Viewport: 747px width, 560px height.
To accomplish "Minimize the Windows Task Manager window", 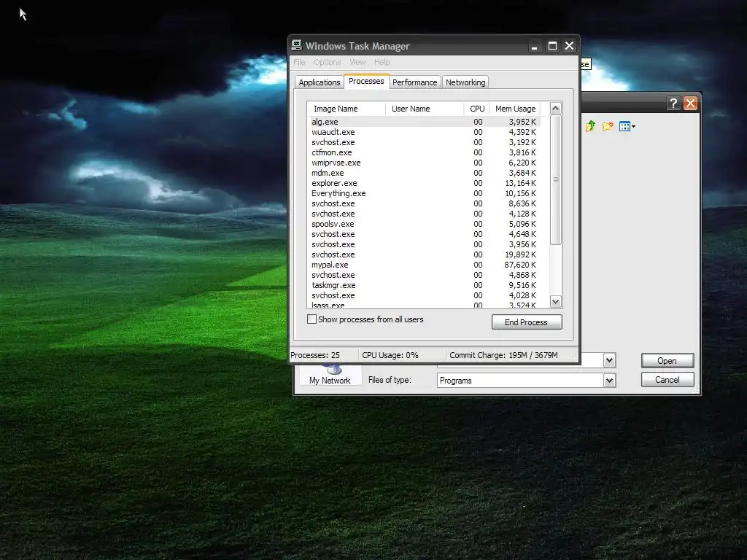I will (x=535, y=46).
